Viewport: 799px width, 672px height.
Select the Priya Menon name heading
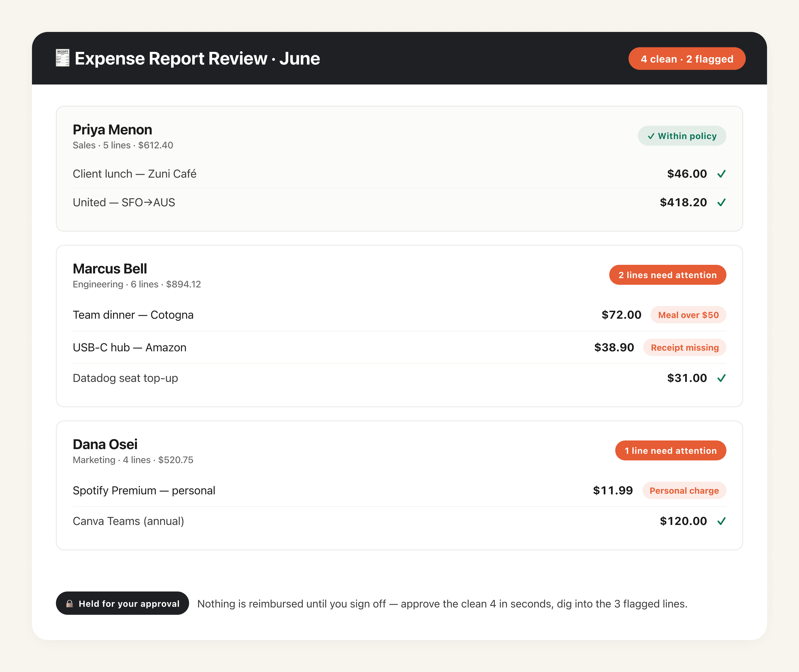[113, 130]
